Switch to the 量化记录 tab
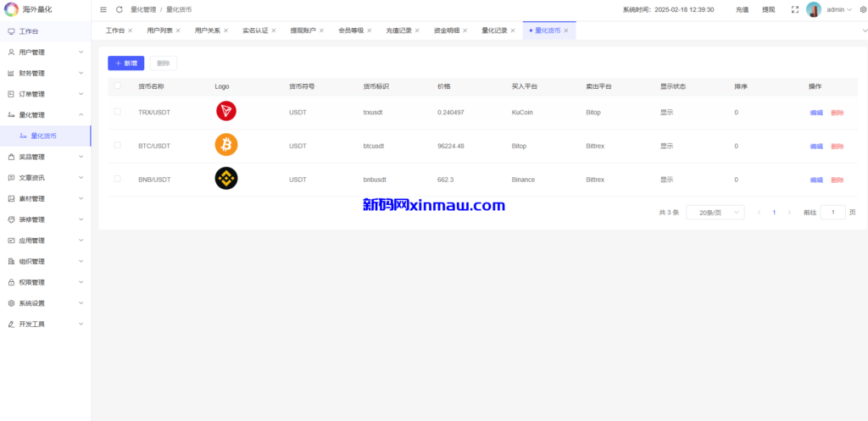 pos(494,30)
